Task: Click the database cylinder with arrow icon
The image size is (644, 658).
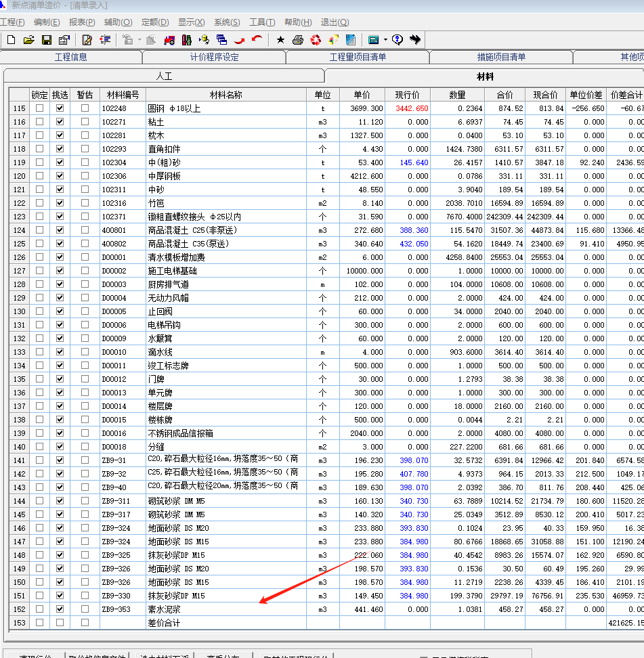Action: pyautogui.click(x=205, y=40)
